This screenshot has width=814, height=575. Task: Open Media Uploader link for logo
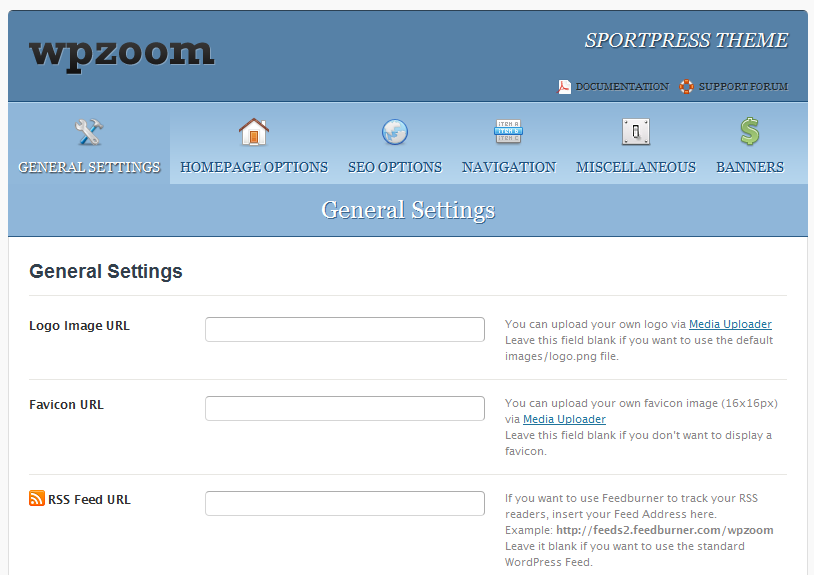(x=730, y=324)
